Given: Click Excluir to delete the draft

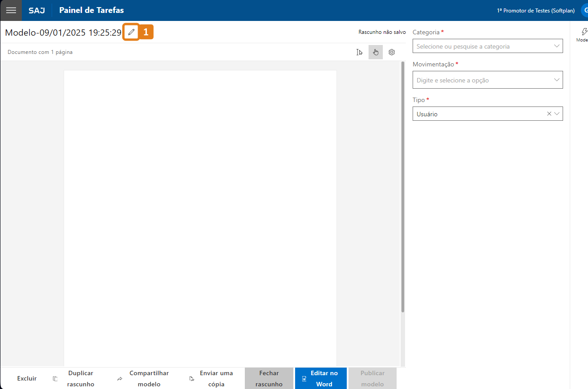Looking at the screenshot, I should click(x=27, y=378).
